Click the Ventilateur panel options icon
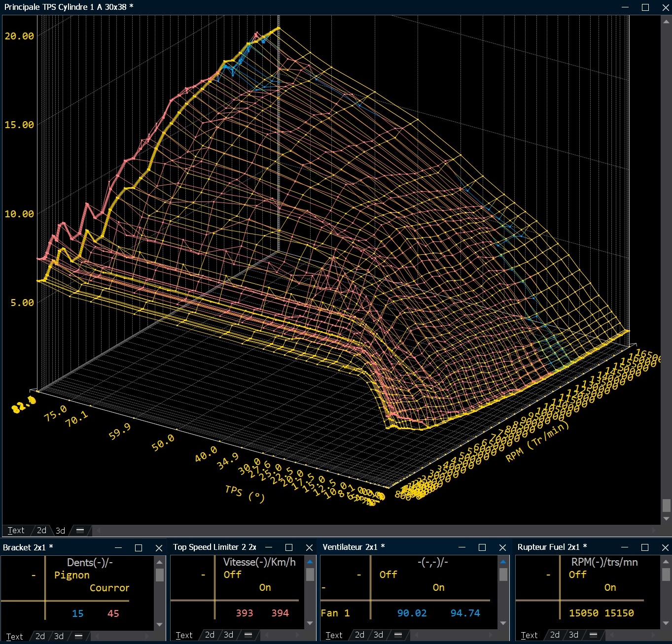672x644 pixels. 398,635
